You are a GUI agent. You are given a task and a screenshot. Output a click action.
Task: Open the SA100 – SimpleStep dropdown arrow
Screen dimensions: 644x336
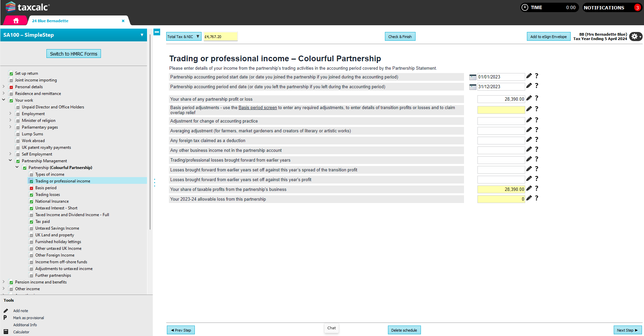click(x=142, y=35)
